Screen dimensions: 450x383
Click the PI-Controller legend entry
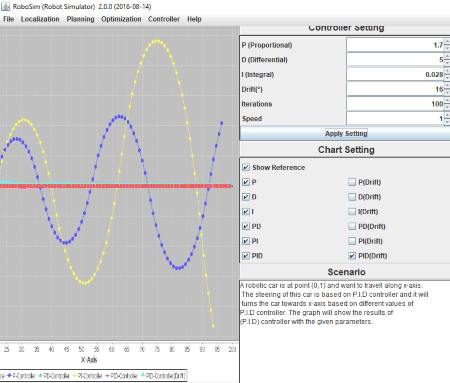click(x=88, y=376)
